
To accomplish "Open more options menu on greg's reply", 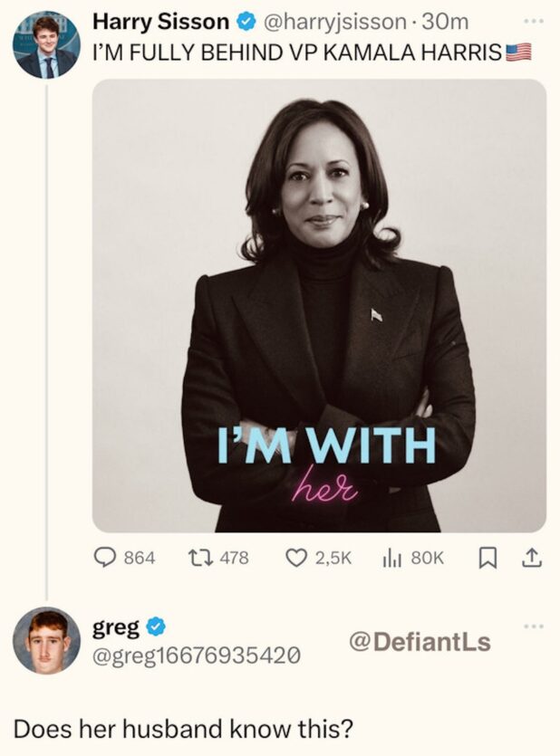I will pyautogui.click(x=534, y=627).
